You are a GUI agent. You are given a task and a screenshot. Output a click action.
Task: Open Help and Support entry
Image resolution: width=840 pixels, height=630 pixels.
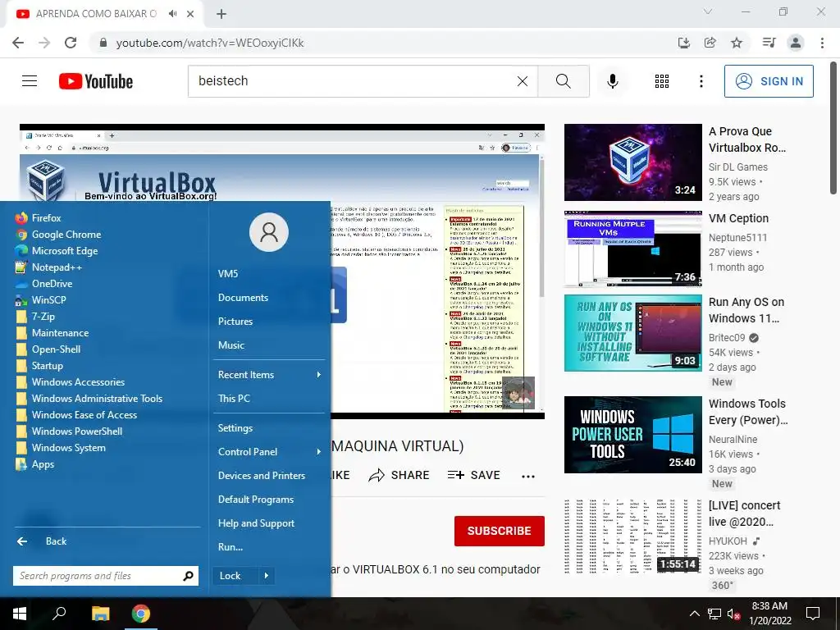point(256,523)
